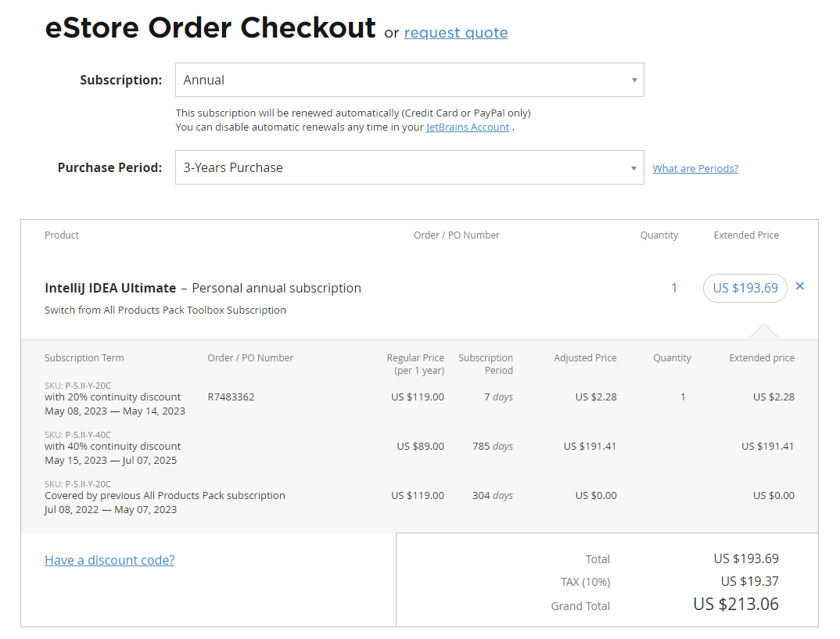840x639 pixels.
Task: Click the US $89.00 regular price
Action: [420, 446]
